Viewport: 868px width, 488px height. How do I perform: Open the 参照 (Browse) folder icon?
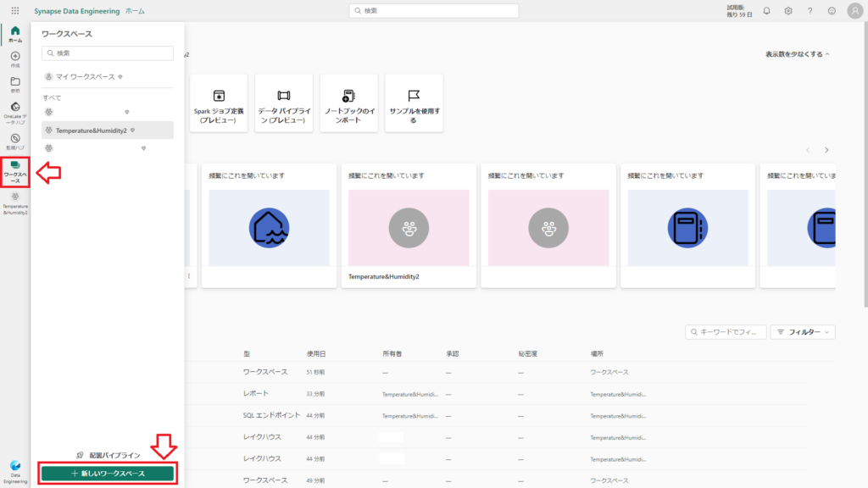pyautogui.click(x=15, y=85)
